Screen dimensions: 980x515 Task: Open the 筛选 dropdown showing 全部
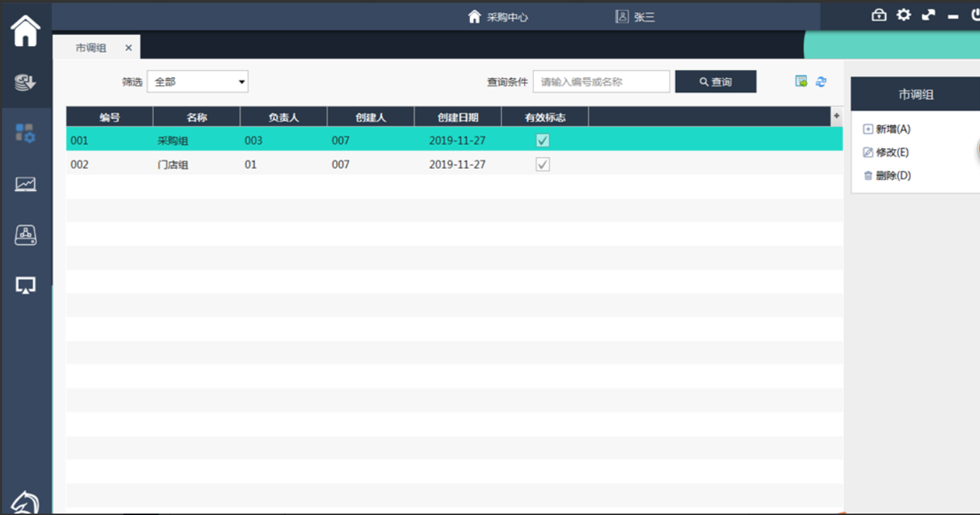[x=198, y=82]
